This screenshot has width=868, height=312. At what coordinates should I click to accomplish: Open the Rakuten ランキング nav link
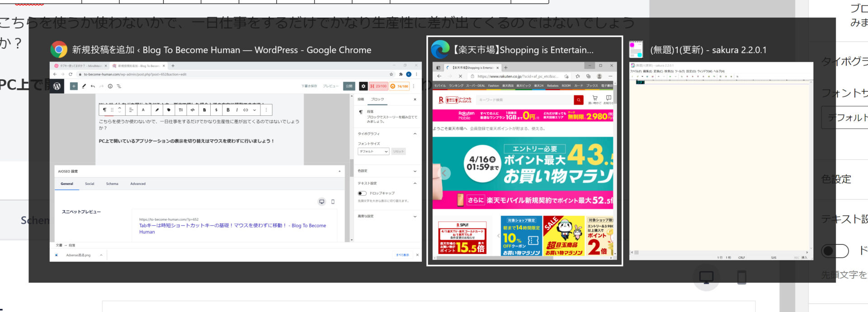tap(456, 85)
